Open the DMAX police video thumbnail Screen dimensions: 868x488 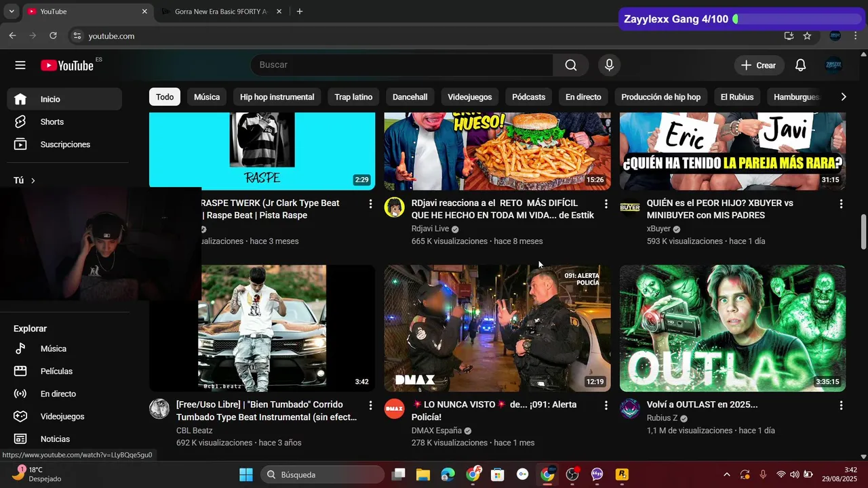coord(497,328)
